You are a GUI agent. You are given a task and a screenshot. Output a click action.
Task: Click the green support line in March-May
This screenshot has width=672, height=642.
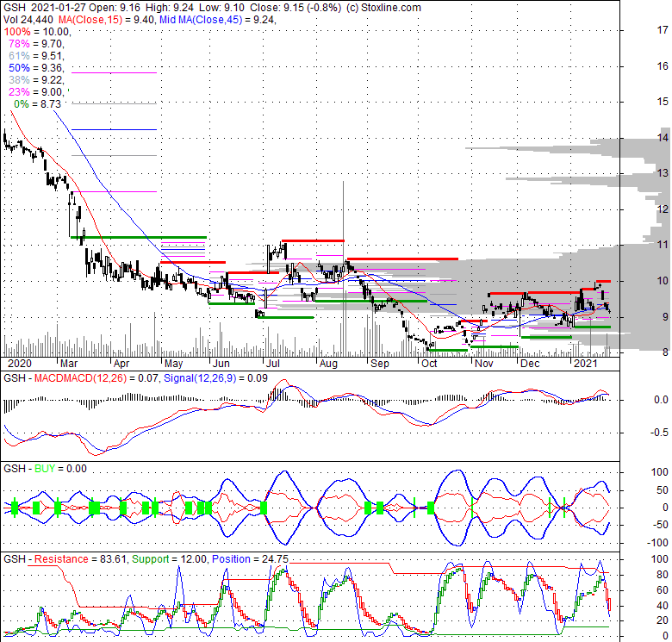139,237
